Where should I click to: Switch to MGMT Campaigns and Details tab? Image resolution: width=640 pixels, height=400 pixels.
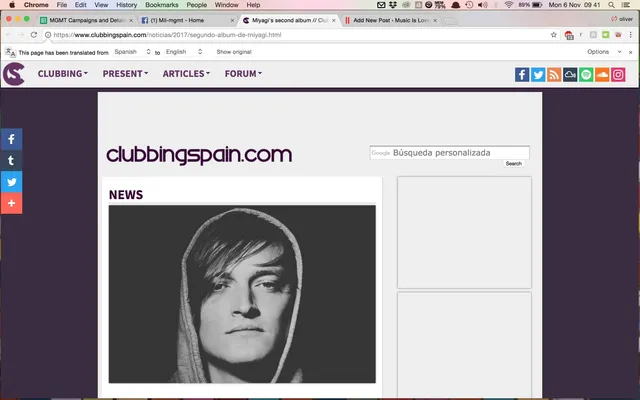pos(87,20)
